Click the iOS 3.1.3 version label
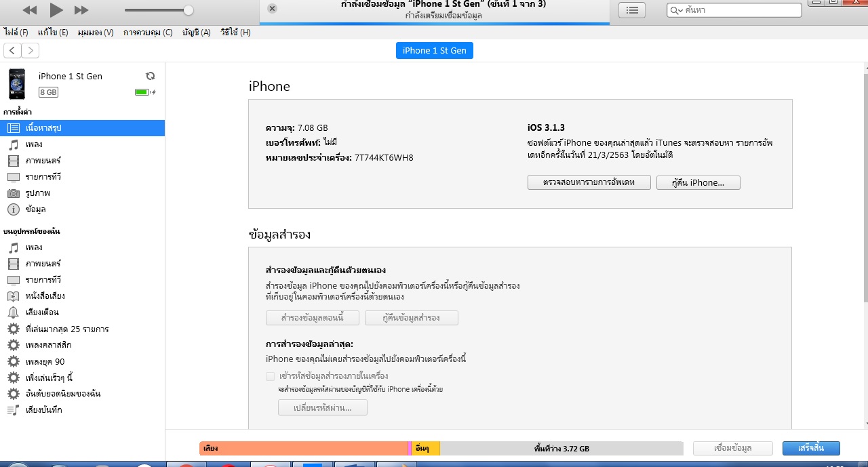This screenshot has height=467, width=868. pos(546,127)
